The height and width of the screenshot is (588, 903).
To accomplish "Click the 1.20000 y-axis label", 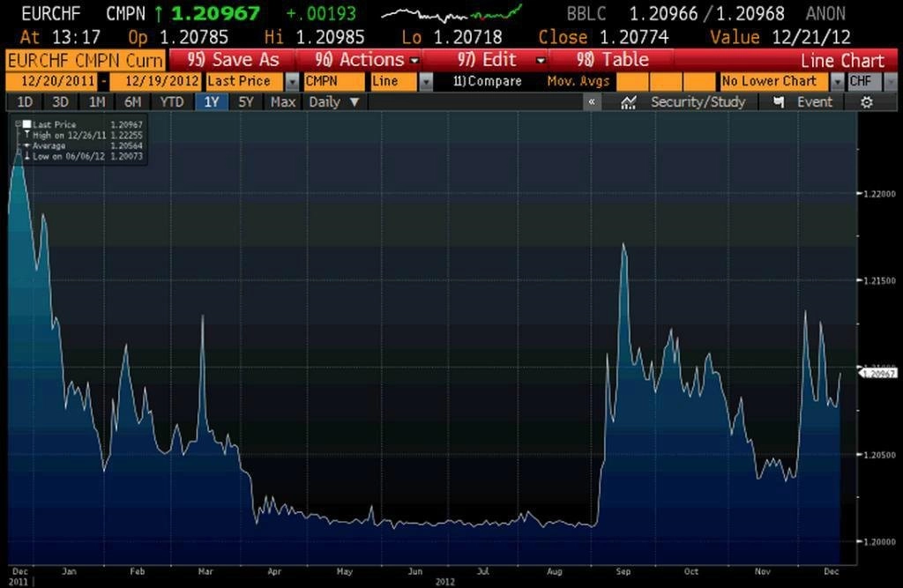I will pos(879,542).
